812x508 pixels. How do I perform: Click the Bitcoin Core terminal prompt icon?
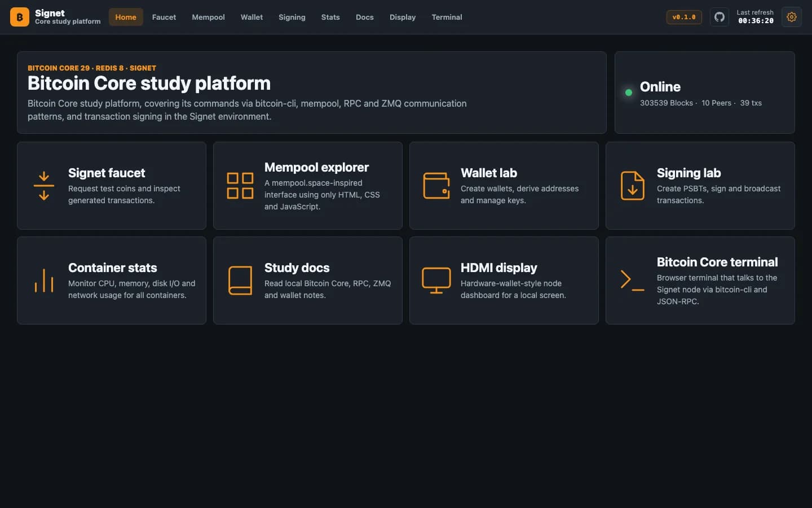pyautogui.click(x=633, y=281)
